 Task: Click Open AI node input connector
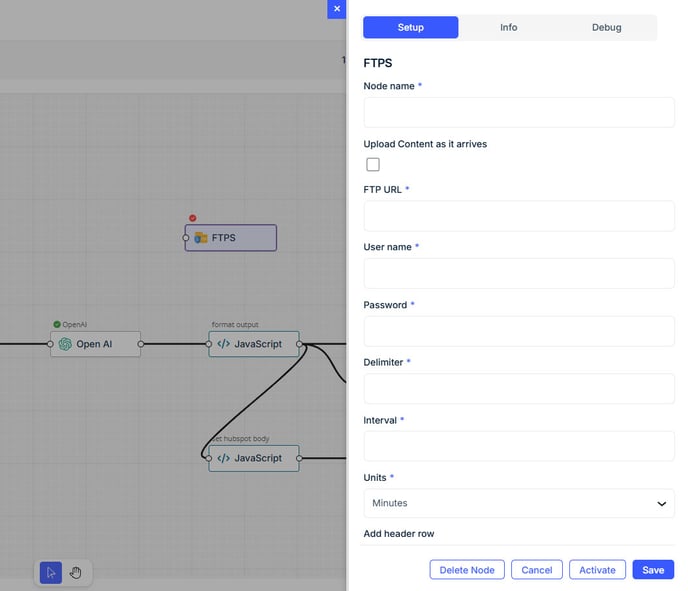point(50,344)
